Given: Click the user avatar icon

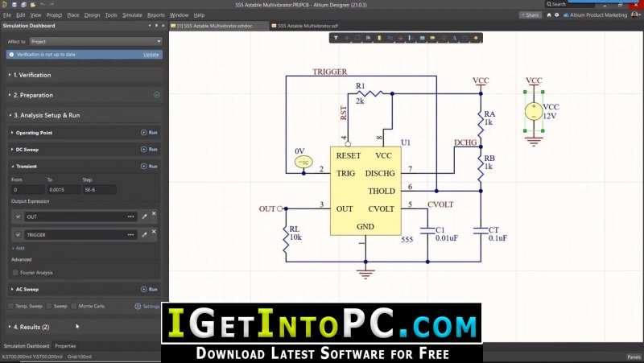Looking at the screenshot, I should 635,14.
